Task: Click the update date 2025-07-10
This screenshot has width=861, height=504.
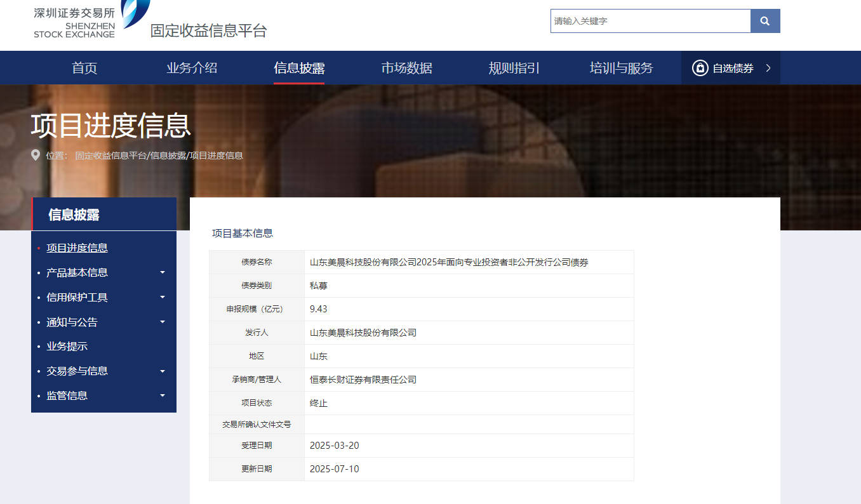Action: (335, 469)
